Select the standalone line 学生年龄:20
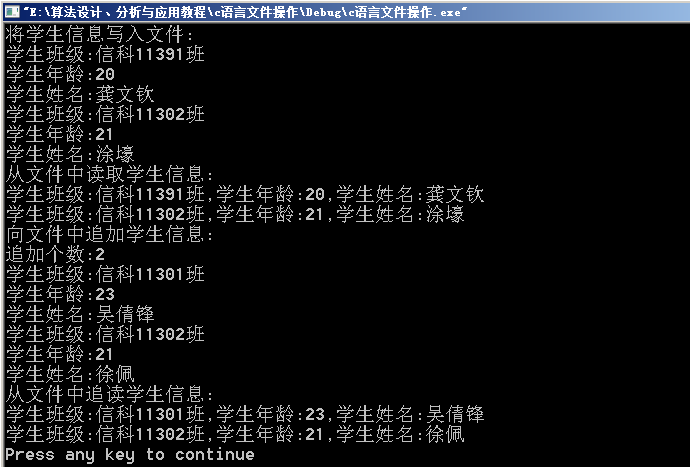This screenshot has height=467, width=690. point(60,74)
